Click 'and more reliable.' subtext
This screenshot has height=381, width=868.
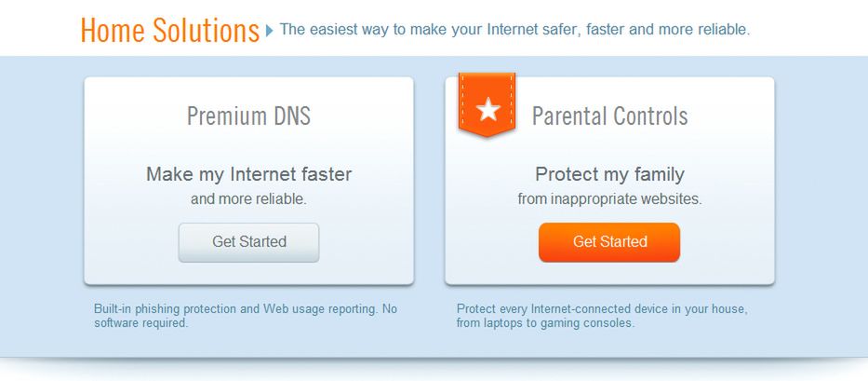click(248, 198)
